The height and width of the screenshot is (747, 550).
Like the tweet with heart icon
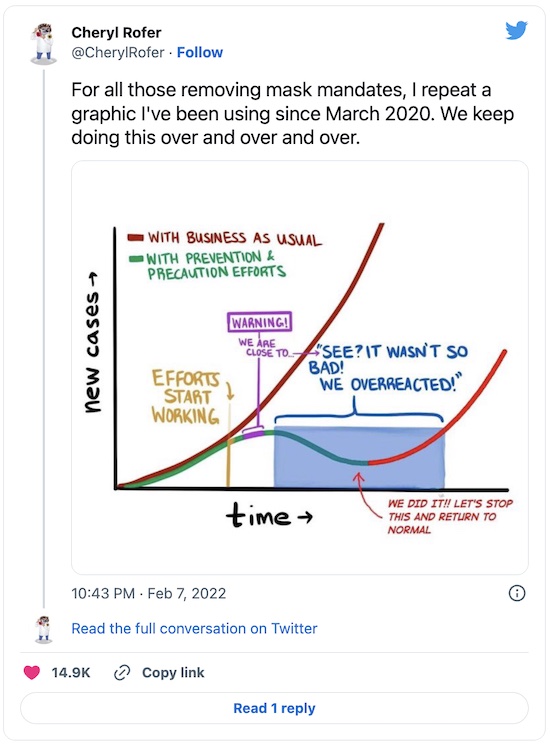pos(32,672)
